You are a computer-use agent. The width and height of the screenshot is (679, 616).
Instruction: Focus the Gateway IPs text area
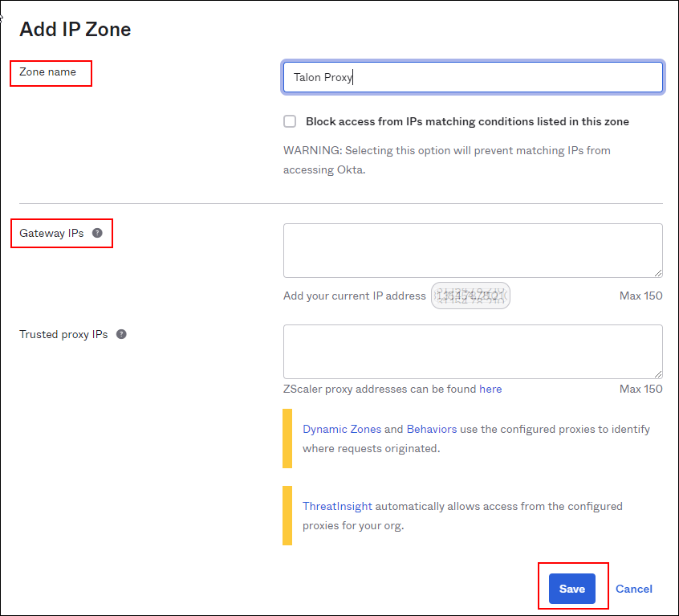point(472,251)
